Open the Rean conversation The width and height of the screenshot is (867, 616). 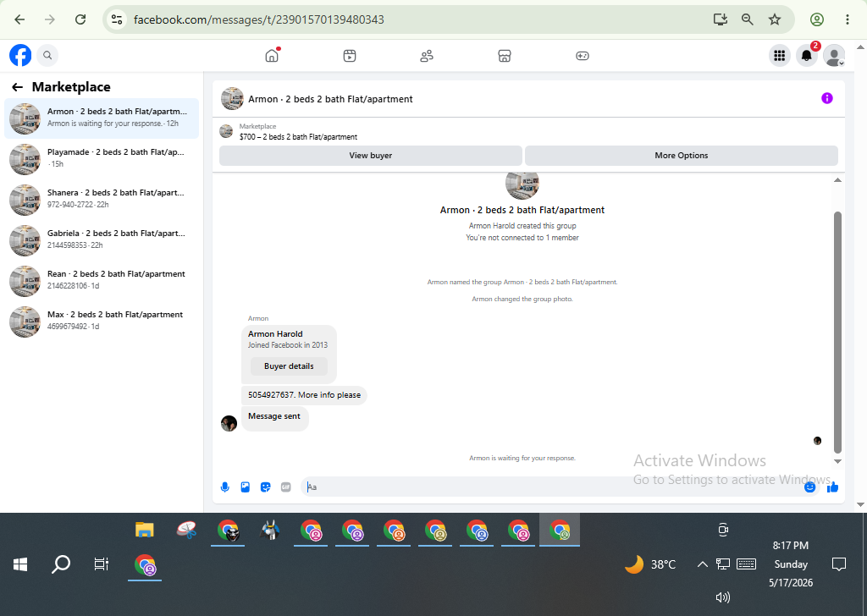pyautogui.click(x=102, y=281)
